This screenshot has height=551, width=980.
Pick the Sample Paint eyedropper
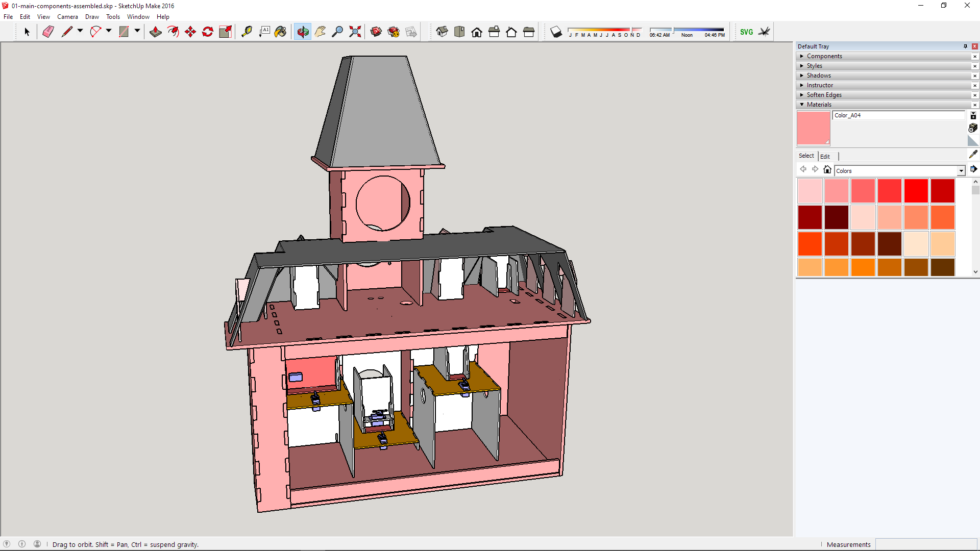(973, 154)
